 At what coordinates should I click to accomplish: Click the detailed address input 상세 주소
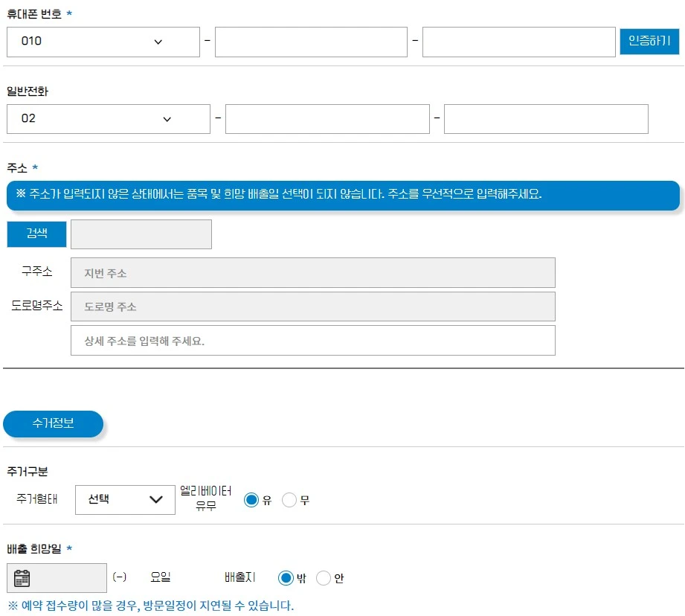pyautogui.click(x=313, y=340)
